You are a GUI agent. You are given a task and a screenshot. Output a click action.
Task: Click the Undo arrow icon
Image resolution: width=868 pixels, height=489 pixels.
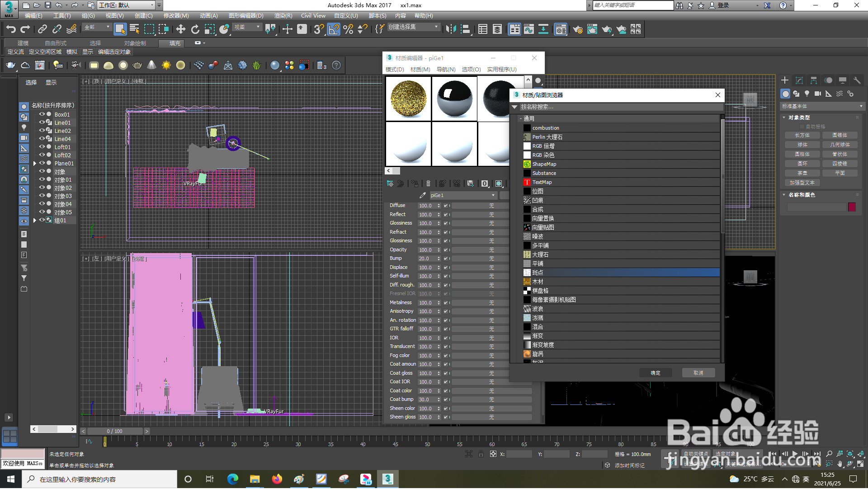click(x=10, y=29)
